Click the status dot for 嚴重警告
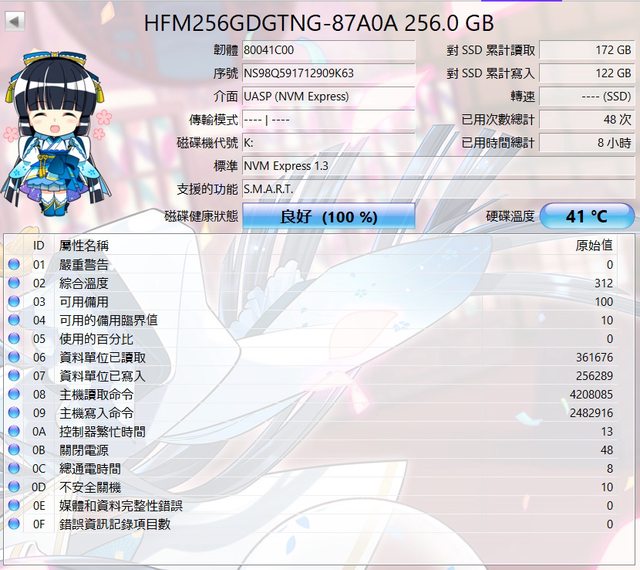640x570 pixels. 14,264
